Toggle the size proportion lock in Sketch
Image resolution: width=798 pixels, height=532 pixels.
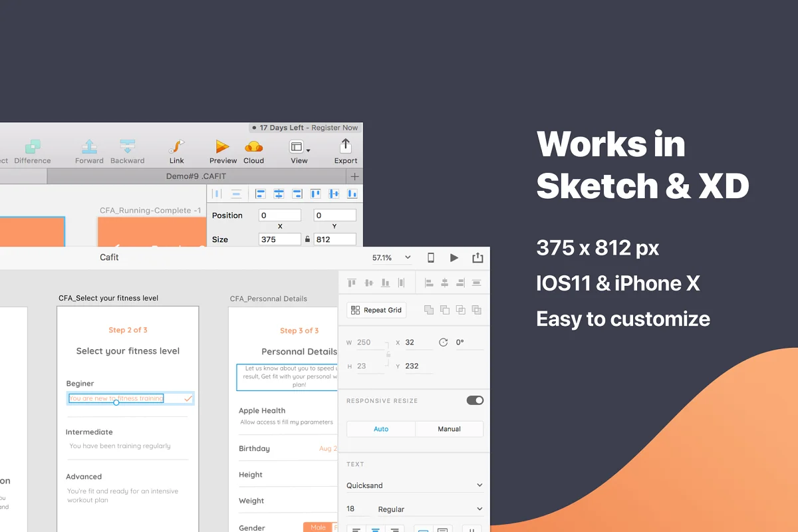point(307,239)
